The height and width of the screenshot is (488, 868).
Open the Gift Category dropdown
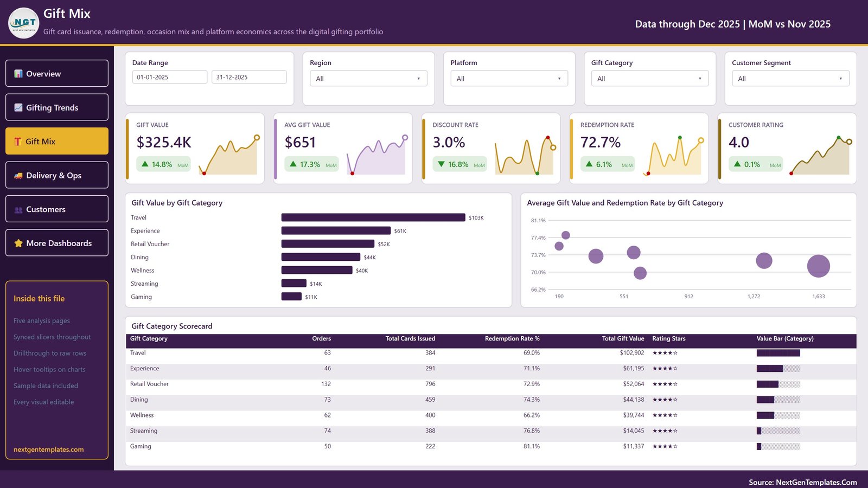pyautogui.click(x=650, y=79)
